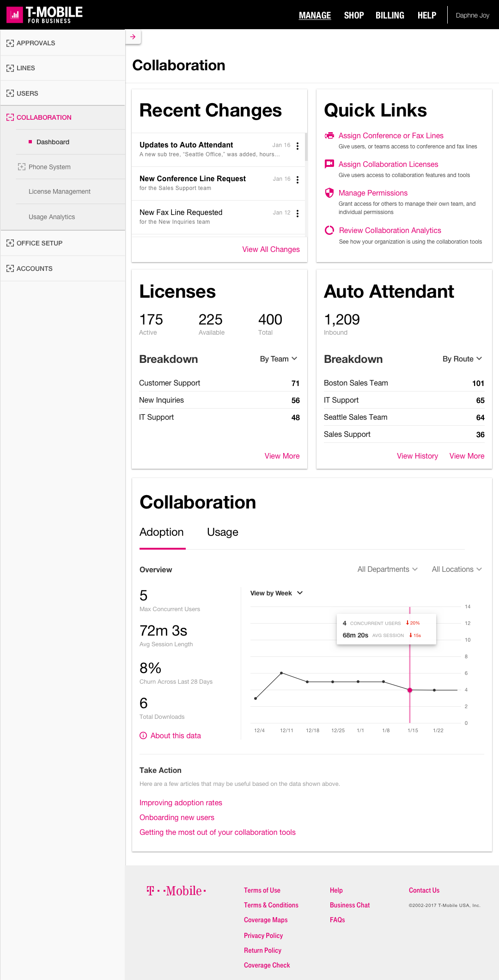Open the Help top menu
This screenshot has height=980, width=499.
pos(427,15)
